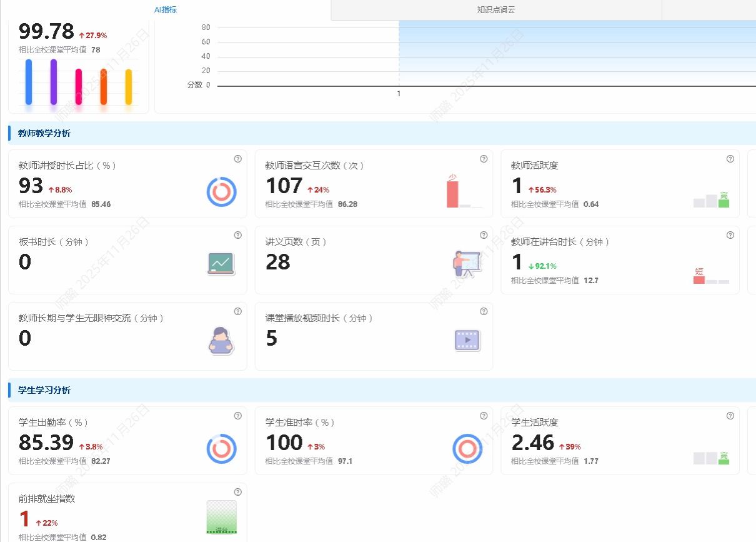Click the 学生学习分析 section header
This screenshot has width=756, height=542.
click(x=44, y=390)
